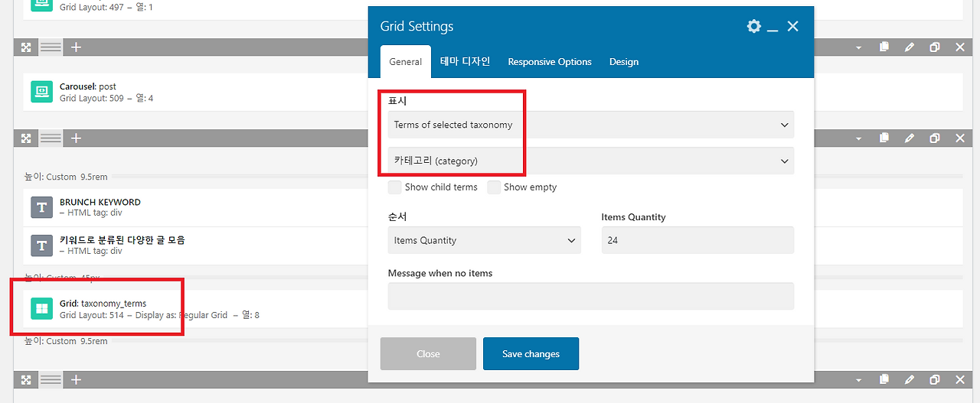Open the 카테고리 (category) dropdown
The width and height of the screenshot is (980, 403).
[x=590, y=161]
